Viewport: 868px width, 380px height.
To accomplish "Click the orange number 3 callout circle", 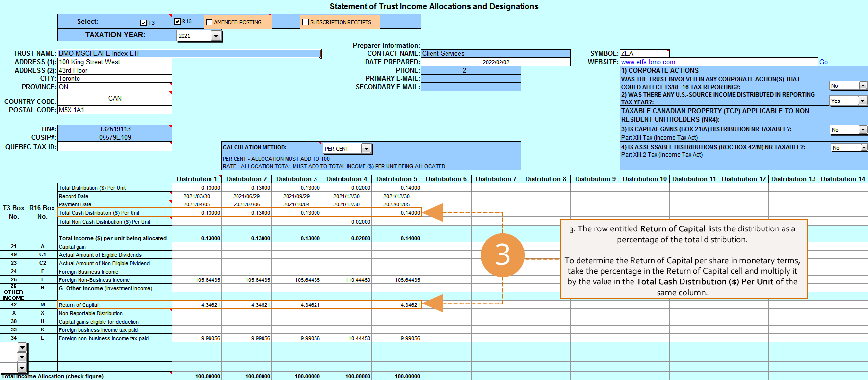I will (x=502, y=255).
